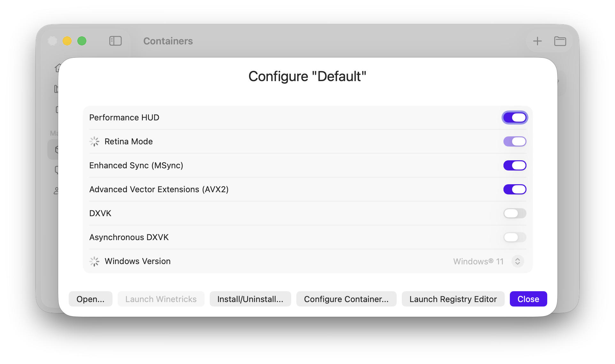The image size is (615, 364).
Task: Click the Open... button
Action: 90,299
